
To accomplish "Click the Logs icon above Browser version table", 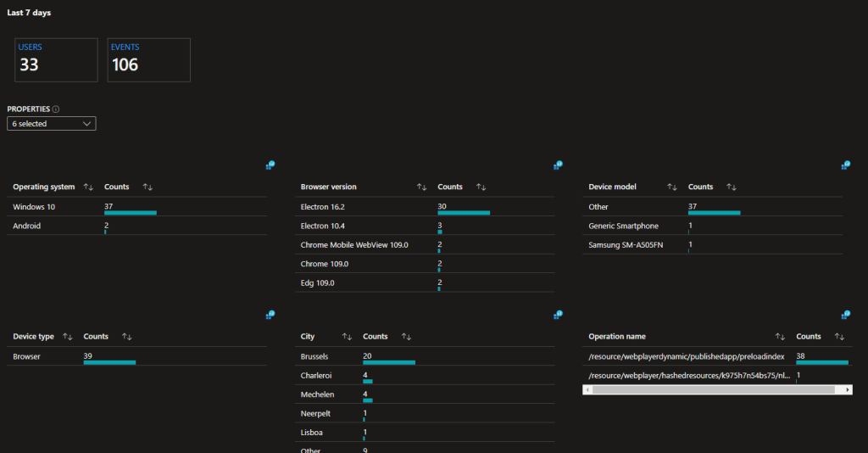I will pyautogui.click(x=558, y=165).
